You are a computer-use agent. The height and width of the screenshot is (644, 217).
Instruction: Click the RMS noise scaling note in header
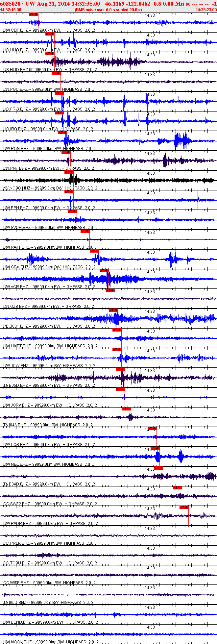(x=108, y=10)
